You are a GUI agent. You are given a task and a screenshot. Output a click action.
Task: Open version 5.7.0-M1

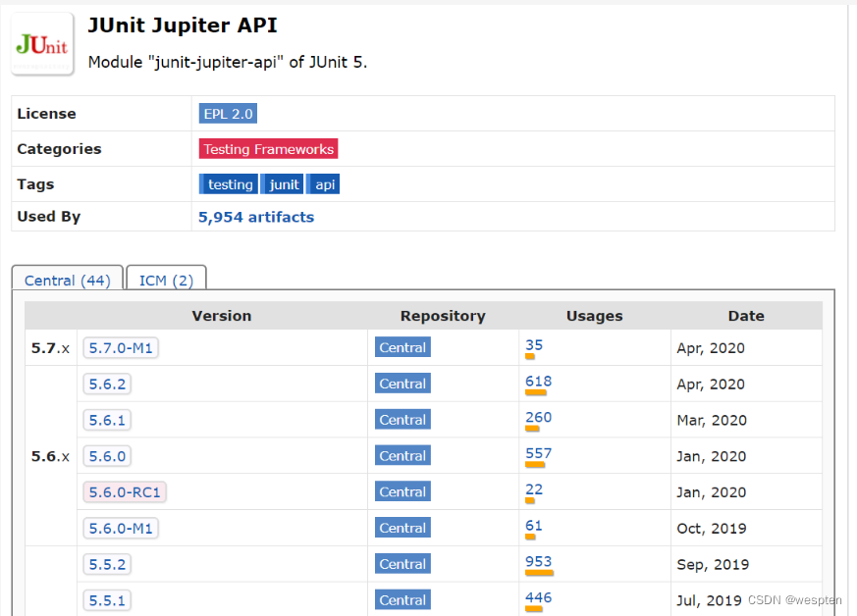point(121,348)
